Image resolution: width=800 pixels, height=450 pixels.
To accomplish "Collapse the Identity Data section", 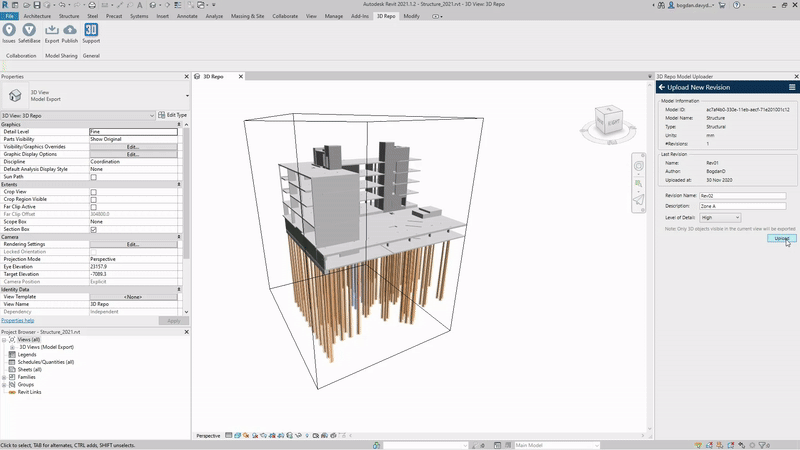I will pyautogui.click(x=179, y=289).
